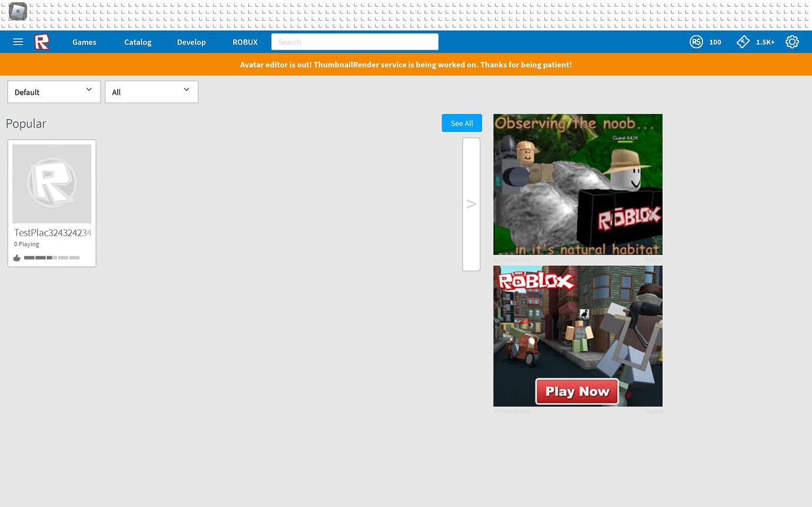Open the hamburger navigation menu
812x507 pixels.
[x=18, y=42]
